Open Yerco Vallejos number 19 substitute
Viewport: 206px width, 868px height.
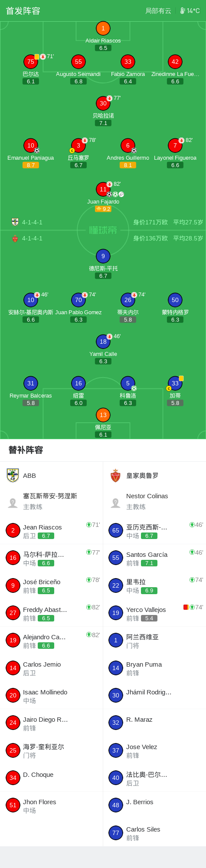pos(154,613)
